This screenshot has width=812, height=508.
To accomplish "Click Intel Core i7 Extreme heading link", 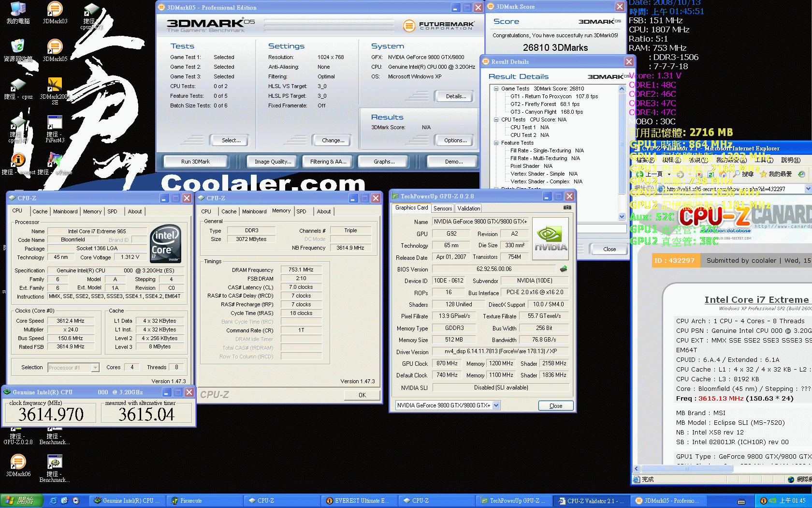I will coord(756,300).
